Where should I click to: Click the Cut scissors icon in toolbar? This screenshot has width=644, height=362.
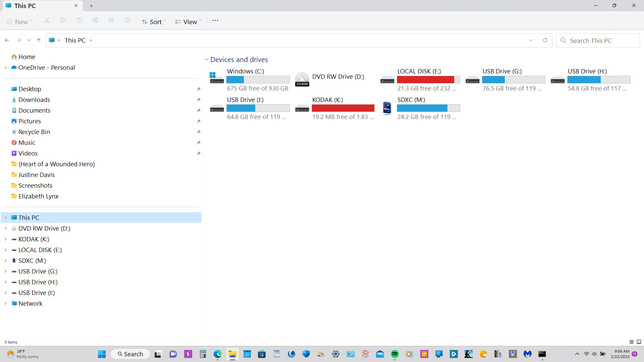(47, 21)
